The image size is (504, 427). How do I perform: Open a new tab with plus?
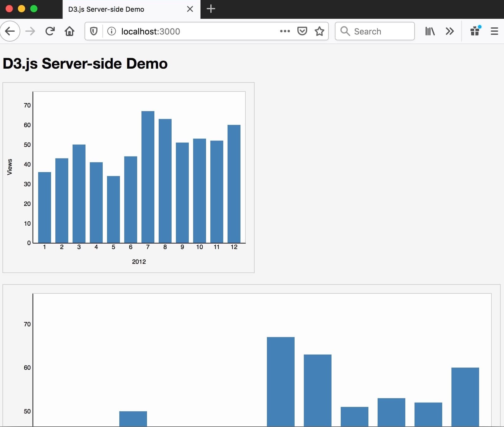coord(211,9)
